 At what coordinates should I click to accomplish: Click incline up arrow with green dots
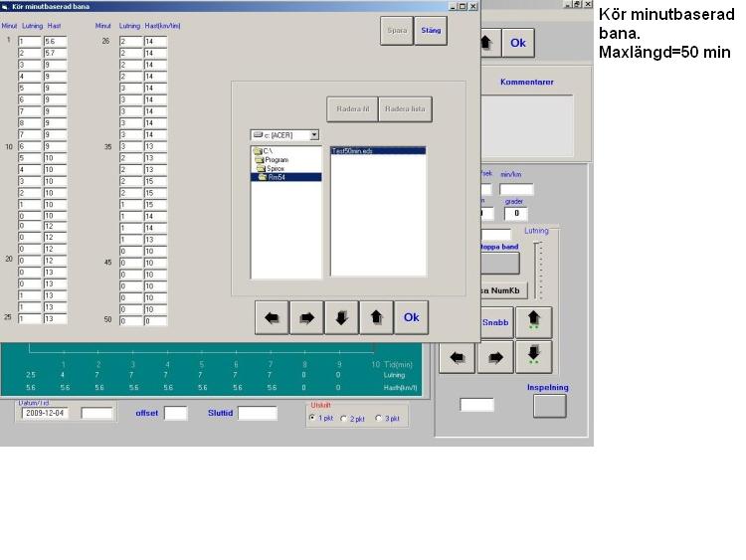(x=533, y=322)
